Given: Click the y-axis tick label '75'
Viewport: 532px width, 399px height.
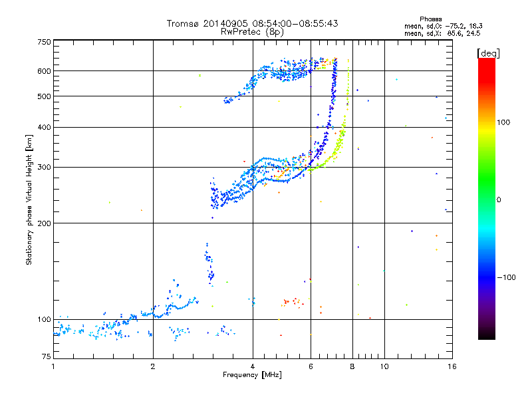Looking at the screenshot, I should pos(47,356).
